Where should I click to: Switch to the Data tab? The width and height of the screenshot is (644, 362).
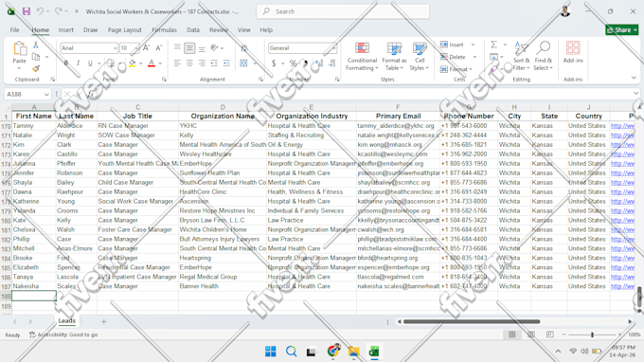pyautogui.click(x=193, y=30)
